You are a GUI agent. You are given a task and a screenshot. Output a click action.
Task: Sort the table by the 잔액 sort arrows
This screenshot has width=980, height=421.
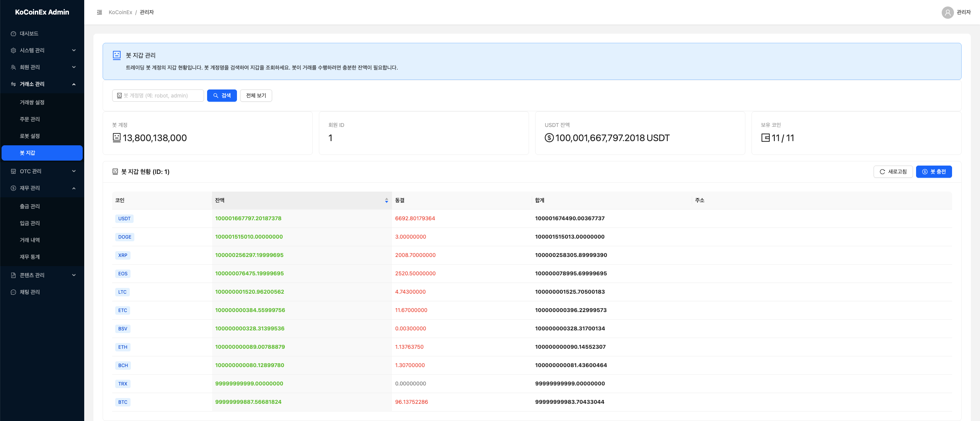click(387, 200)
